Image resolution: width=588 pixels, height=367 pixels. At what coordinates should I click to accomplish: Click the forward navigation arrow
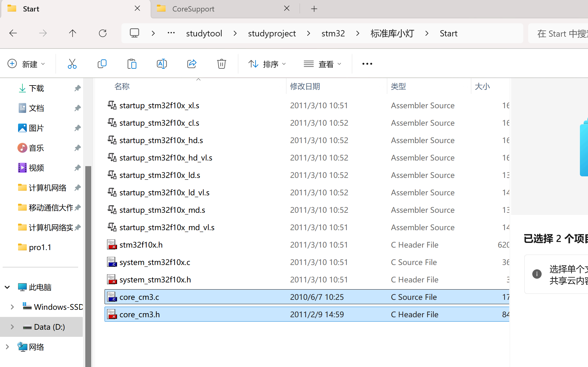pos(43,33)
